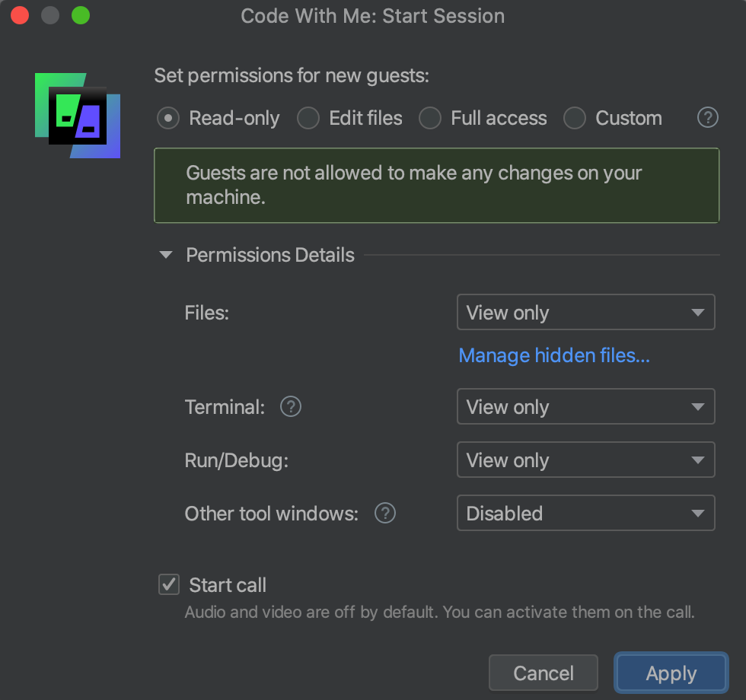Close the Start Session dialog window
The image size is (746, 700).
point(21,15)
